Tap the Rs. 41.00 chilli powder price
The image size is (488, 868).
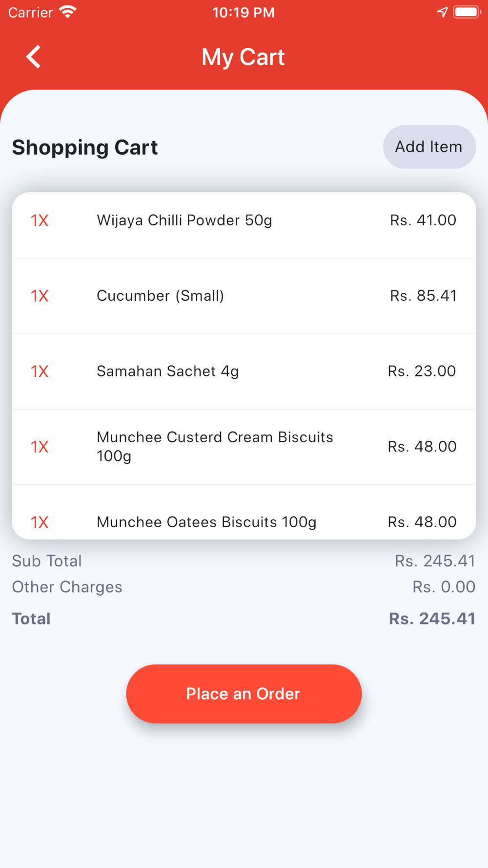pyautogui.click(x=423, y=220)
